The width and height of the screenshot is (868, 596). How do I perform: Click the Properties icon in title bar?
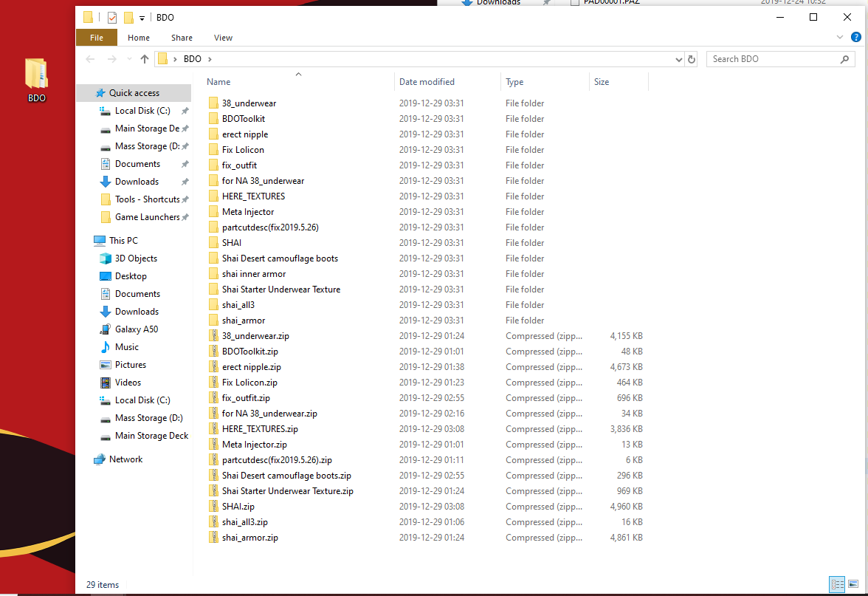coord(112,17)
